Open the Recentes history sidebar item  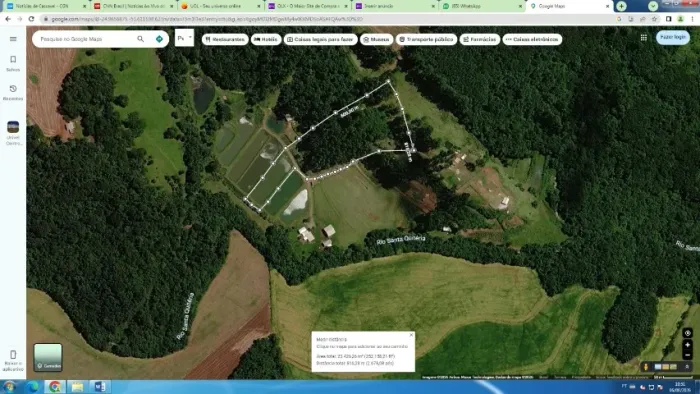13,92
